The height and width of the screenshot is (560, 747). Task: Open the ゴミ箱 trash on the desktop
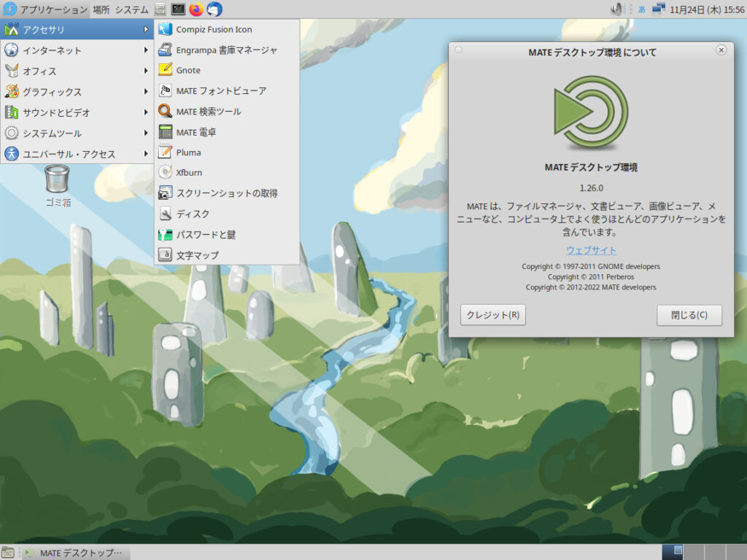coord(56,177)
